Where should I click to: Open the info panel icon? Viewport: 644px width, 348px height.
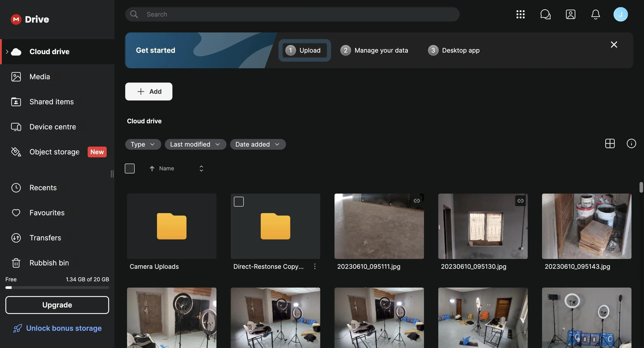point(631,143)
